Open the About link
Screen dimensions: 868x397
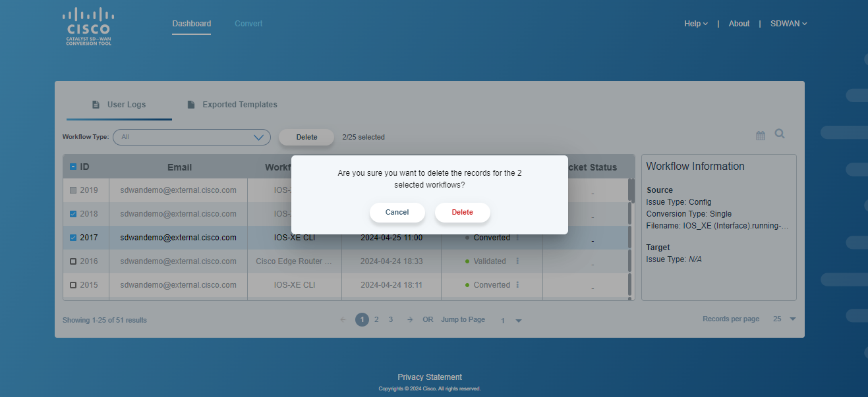click(739, 24)
